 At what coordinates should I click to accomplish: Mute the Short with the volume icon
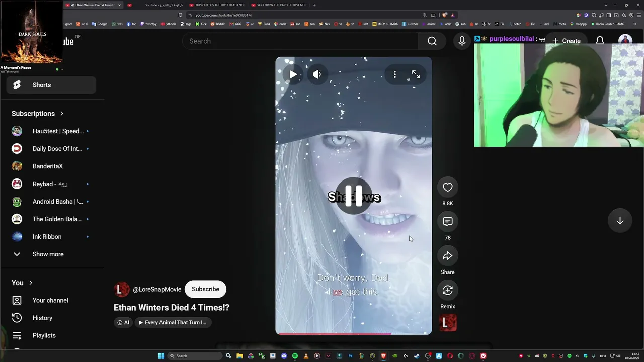(x=317, y=74)
